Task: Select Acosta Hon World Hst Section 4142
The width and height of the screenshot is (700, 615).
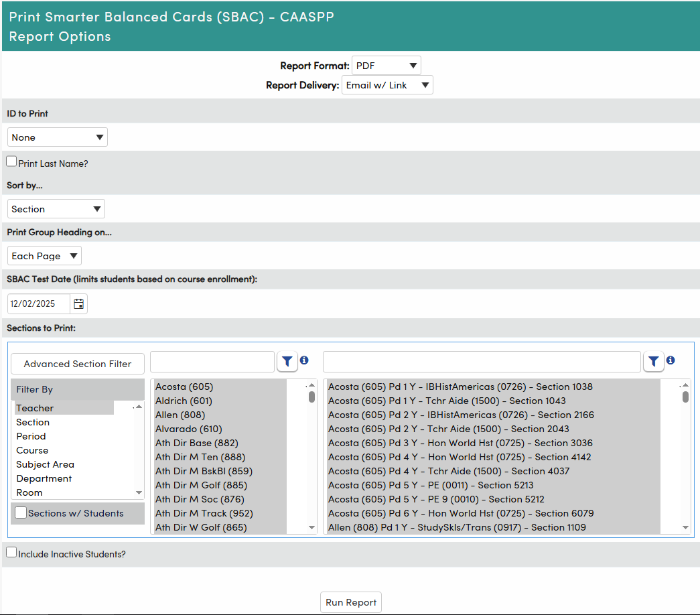Action: point(494,458)
